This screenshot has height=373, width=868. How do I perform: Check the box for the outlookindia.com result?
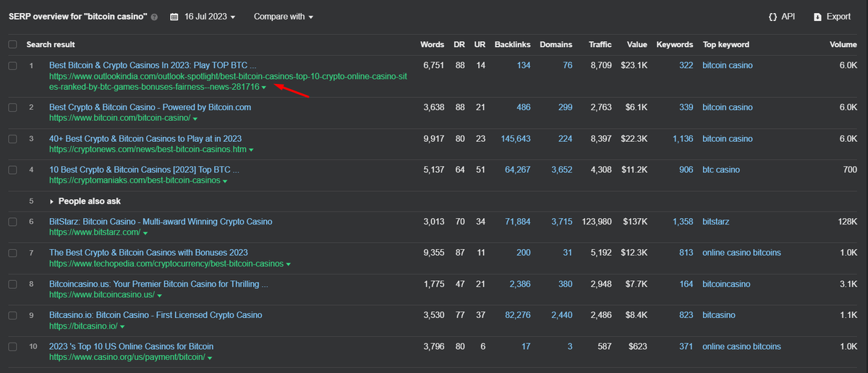(12, 65)
